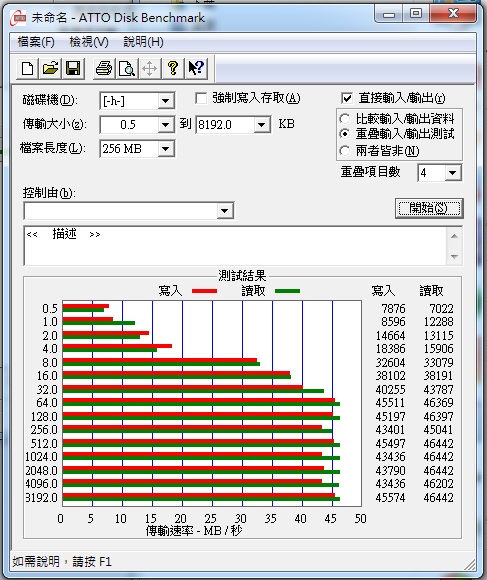Click read value 12288 in results
Screen dimensions: 487x580
[x=439, y=322]
